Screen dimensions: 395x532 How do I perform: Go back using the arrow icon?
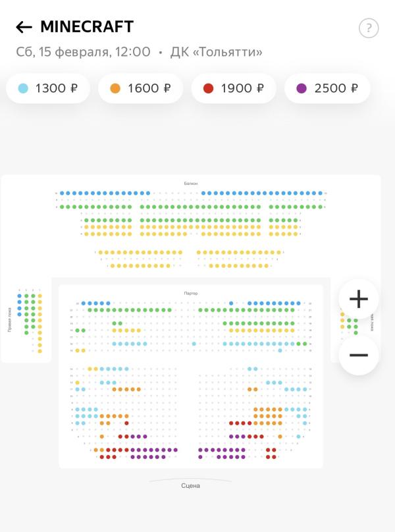(x=24, y=27)
